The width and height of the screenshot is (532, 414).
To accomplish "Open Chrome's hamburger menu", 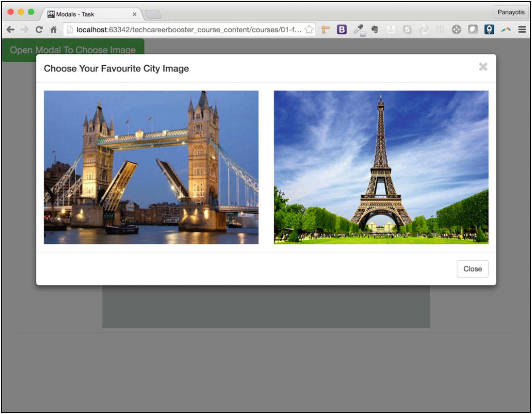I will pyautogui.click(x=522, y=29).
